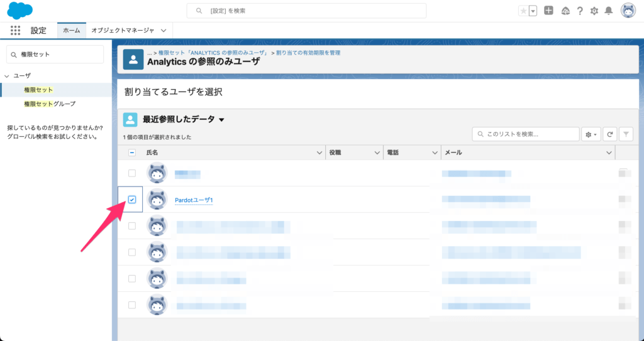
Task: Open the favorites list dropdown arrow
Action: tap(533, 11)
